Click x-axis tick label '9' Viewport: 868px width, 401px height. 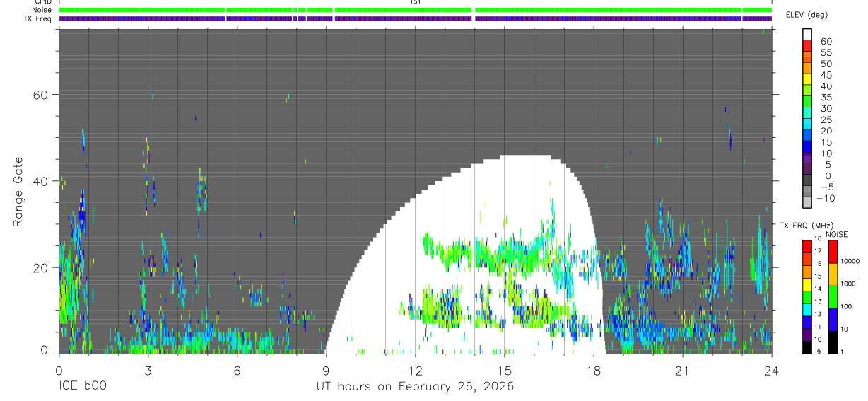326,371
